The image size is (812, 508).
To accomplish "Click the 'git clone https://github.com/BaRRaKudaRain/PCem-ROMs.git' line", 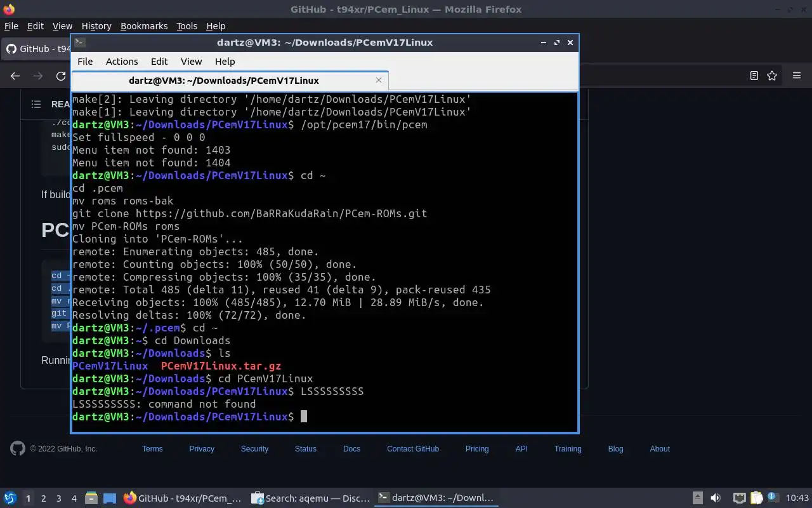I will (x=249, y=213).
